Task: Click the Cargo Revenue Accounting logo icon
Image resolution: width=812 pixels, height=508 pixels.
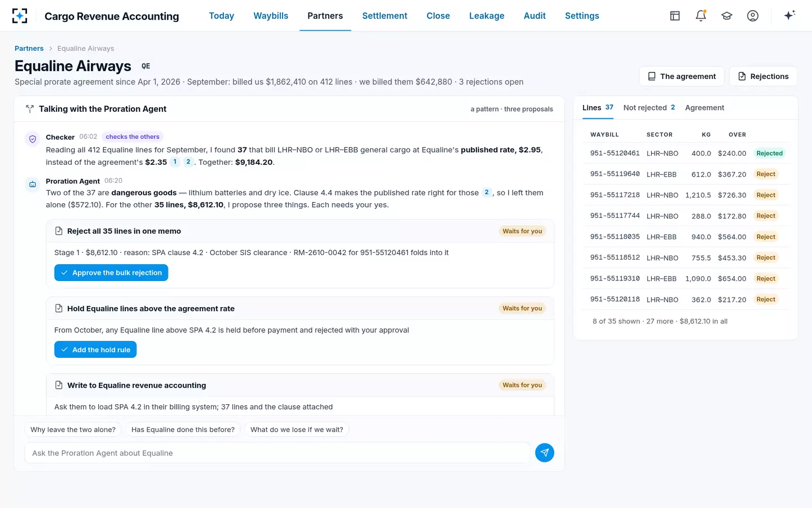Action: (x=20, y=16)
